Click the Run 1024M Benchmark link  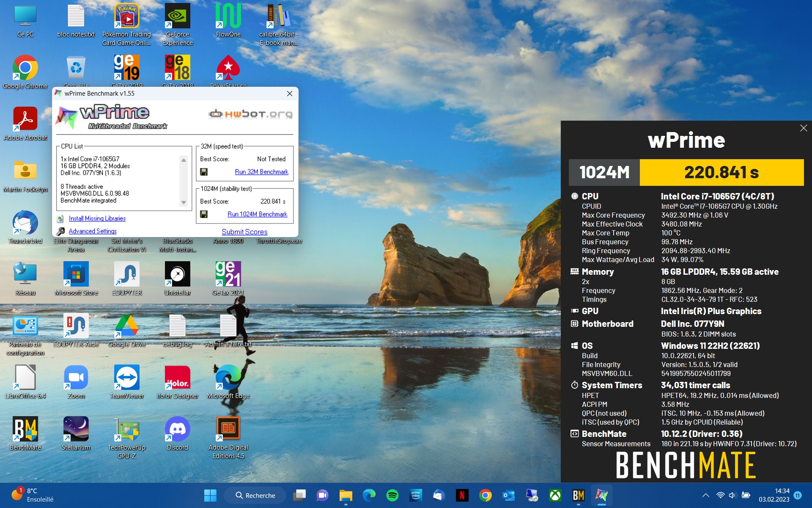(257, 214)
